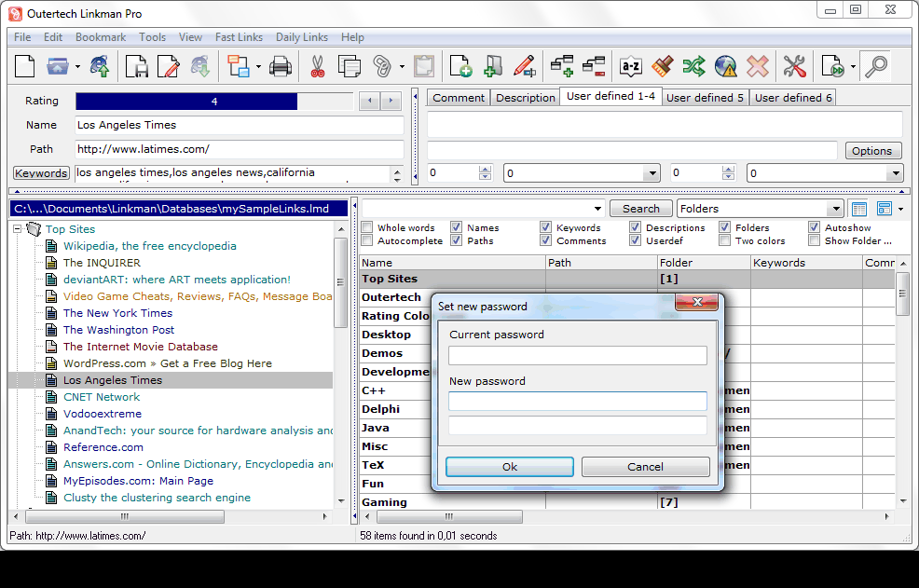Open the Open database icon dropdown arrow

(77, 66)
